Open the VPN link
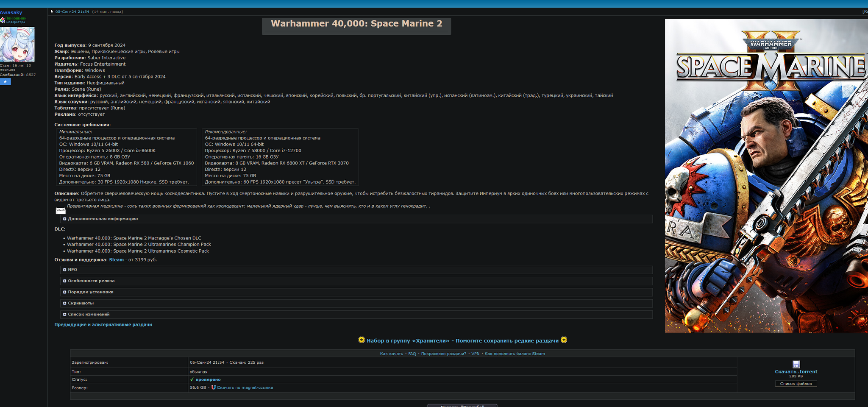Screen dimensions: 868x407 (x=476, y=354)
